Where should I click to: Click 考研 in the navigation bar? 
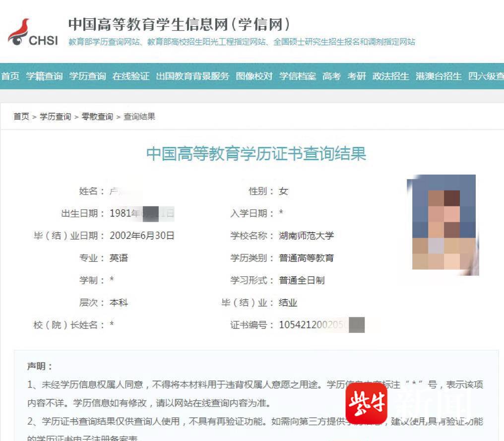pos(356,76)
